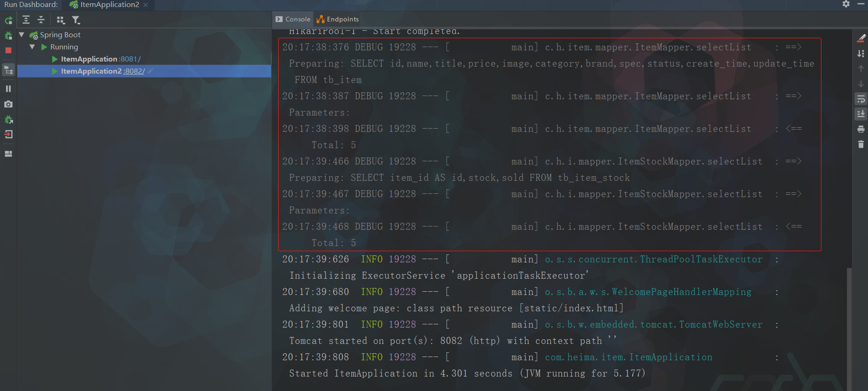Print the console output
Screen dimensions: 868x391
click(x=861, y=129)
